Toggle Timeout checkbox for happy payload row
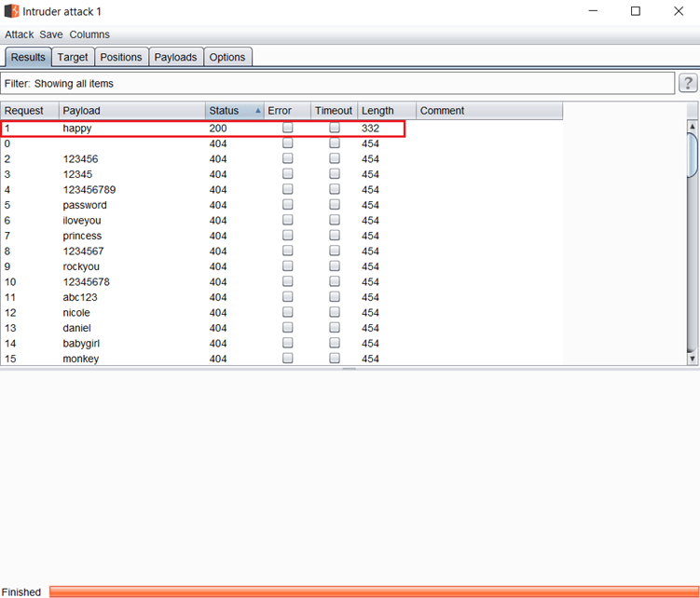700x598 pixels. click(335, 129)
